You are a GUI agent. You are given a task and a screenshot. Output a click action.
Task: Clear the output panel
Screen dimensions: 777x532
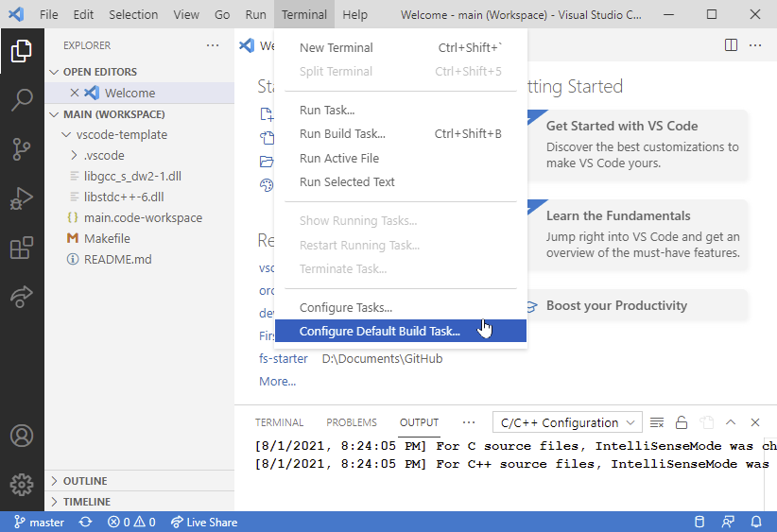[x=657, y=422]
